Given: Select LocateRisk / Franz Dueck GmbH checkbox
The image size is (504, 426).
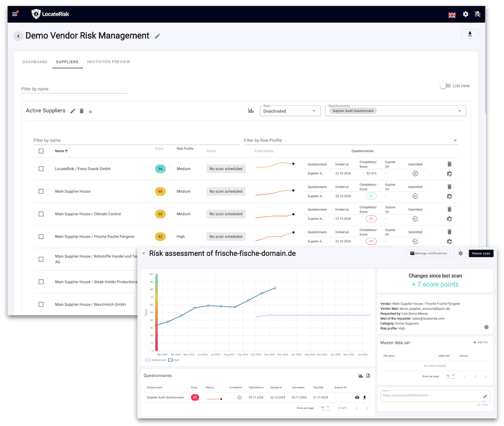Looking at the screenshot, I should (41, 169).
